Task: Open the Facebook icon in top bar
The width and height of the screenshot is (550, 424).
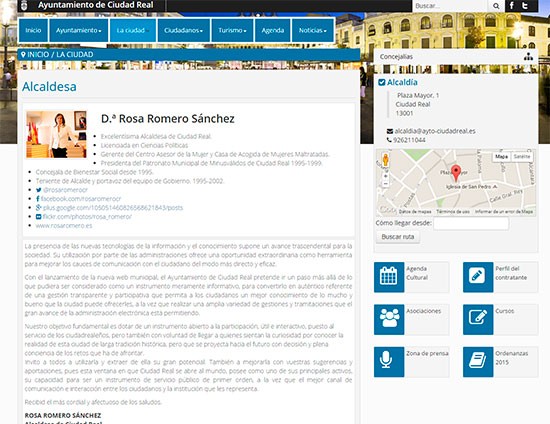Action: [x=512, y=6]
